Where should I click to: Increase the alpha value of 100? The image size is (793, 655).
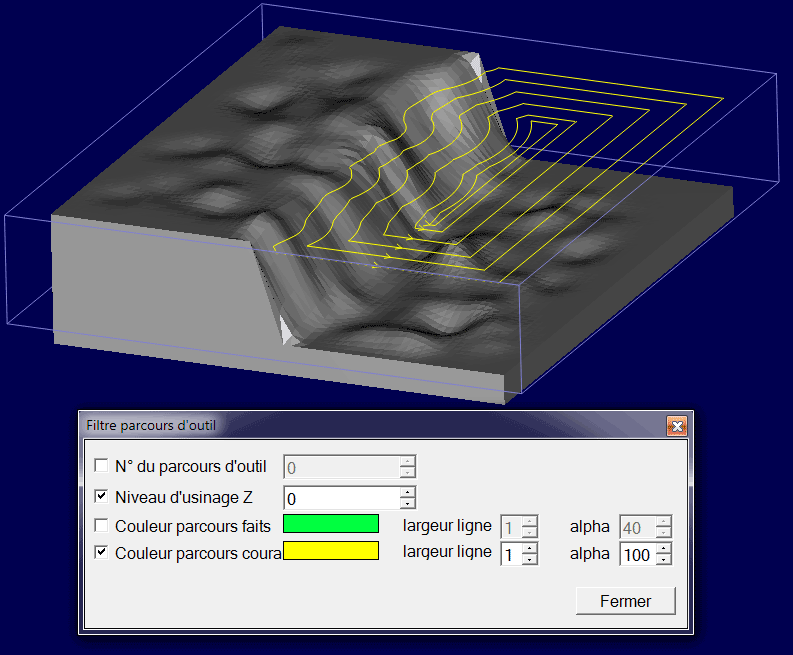tap(664, 548)
